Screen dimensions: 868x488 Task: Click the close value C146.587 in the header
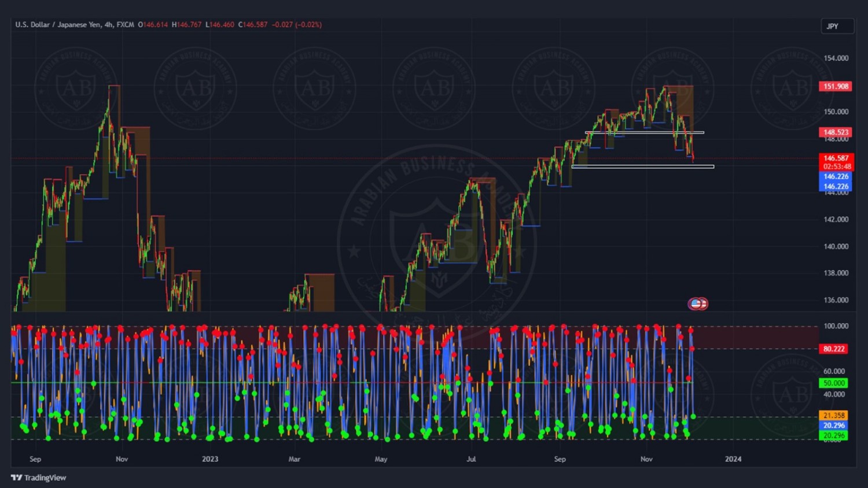[x=253, y=25]
